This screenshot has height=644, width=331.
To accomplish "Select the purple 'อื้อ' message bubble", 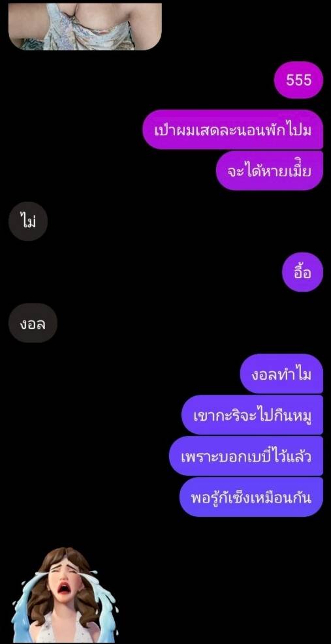I will [x=303, y=272].
